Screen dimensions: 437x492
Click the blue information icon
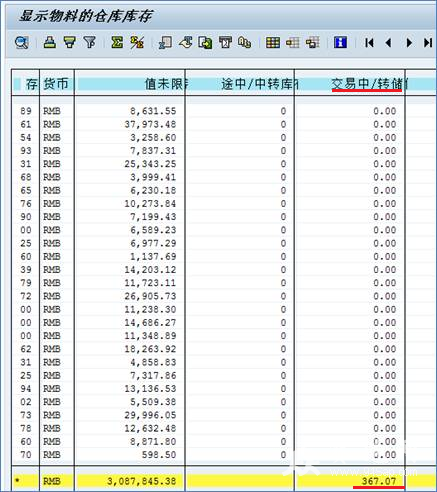pos(340,42)
